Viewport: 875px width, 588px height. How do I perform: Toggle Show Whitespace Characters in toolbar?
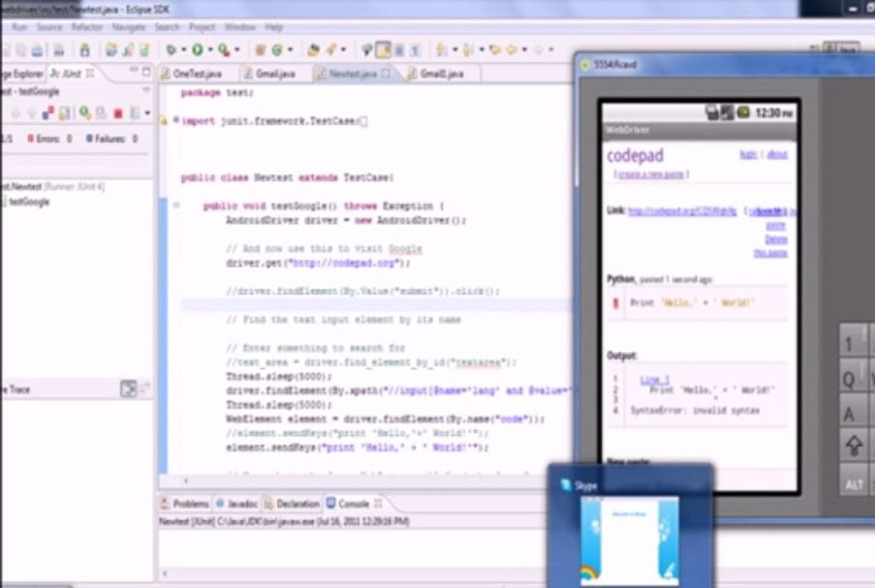click(415, 51)
